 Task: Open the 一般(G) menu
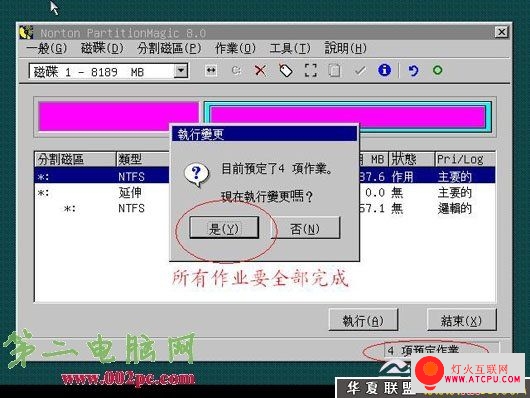[x=47, y=48]
